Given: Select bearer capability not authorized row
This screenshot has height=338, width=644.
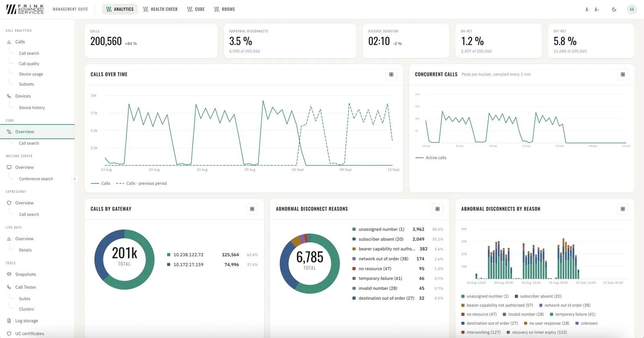Looking at the screenshot, I should [x=398, y=249].
